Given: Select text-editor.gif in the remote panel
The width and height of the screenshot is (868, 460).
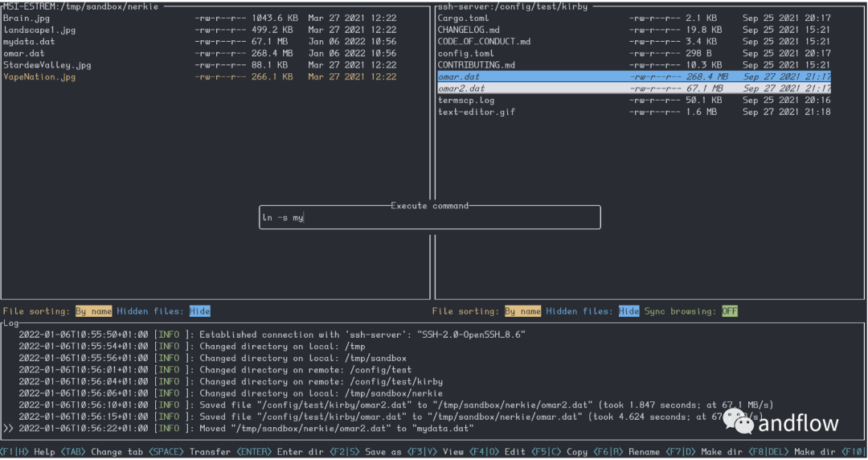Looking at the screenshot, I should 634,112.
